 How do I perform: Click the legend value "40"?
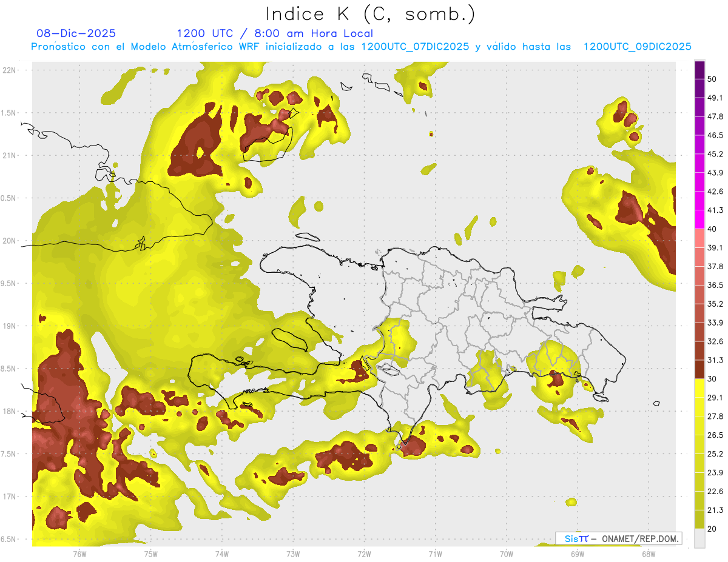[712, 229]
